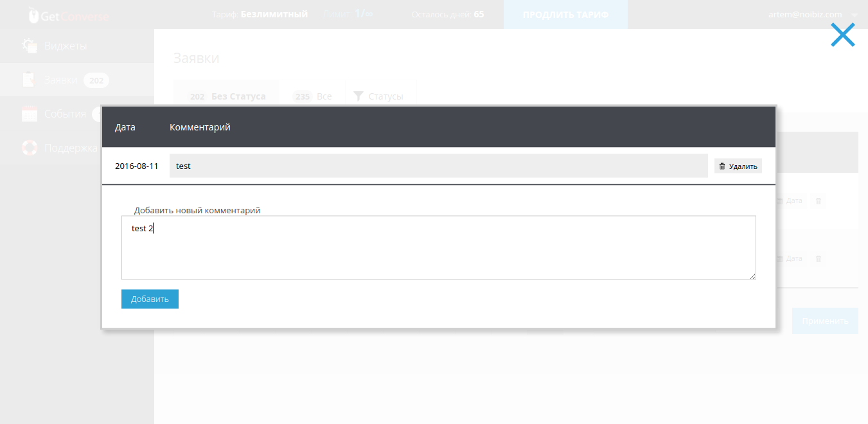Click the existing 'test' comment field
This screenshot has height=424, width=868.
point(439,166)
